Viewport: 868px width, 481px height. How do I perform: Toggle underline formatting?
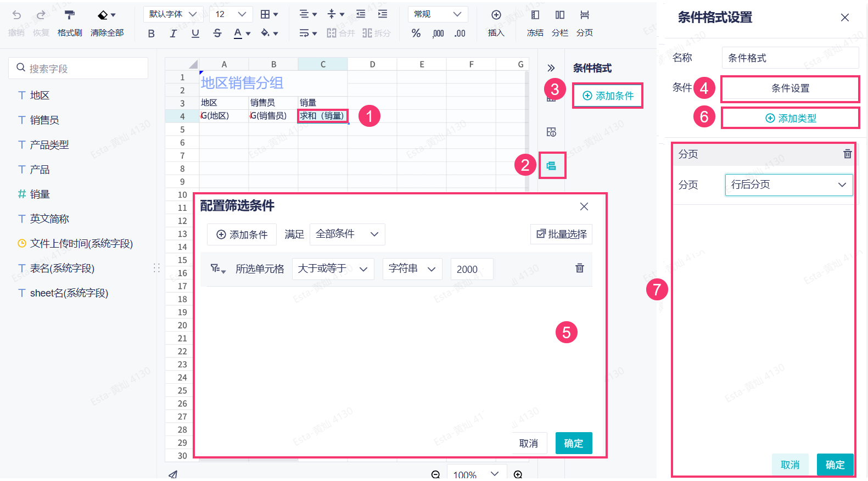point(195,33)
